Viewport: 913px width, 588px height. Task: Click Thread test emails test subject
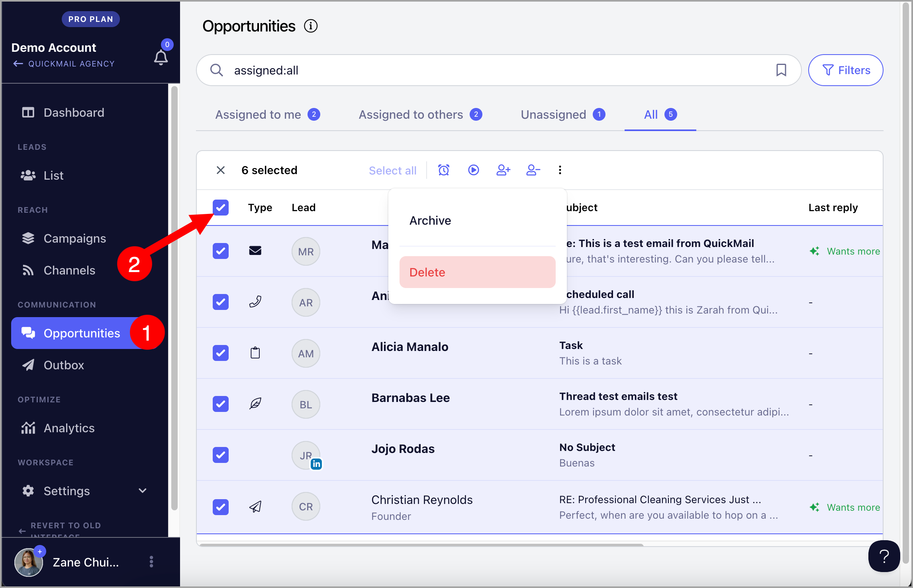click(618, 396)
